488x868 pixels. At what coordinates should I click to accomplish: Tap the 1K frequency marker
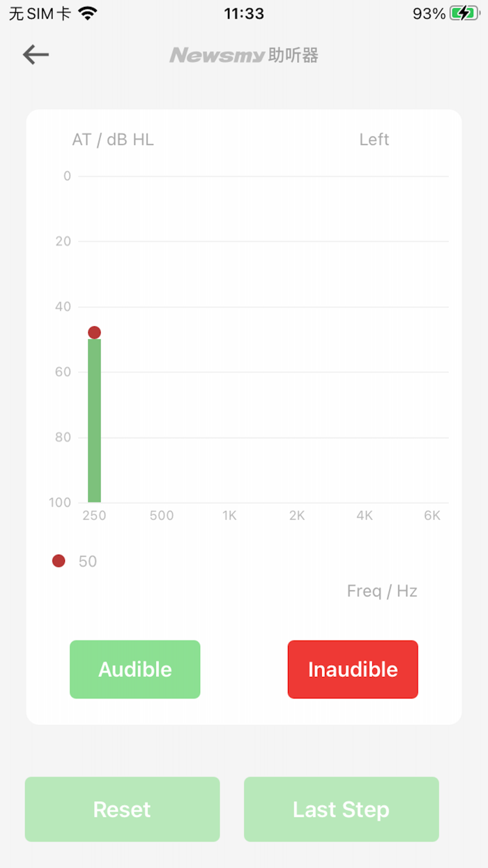[x=229, y=515]
